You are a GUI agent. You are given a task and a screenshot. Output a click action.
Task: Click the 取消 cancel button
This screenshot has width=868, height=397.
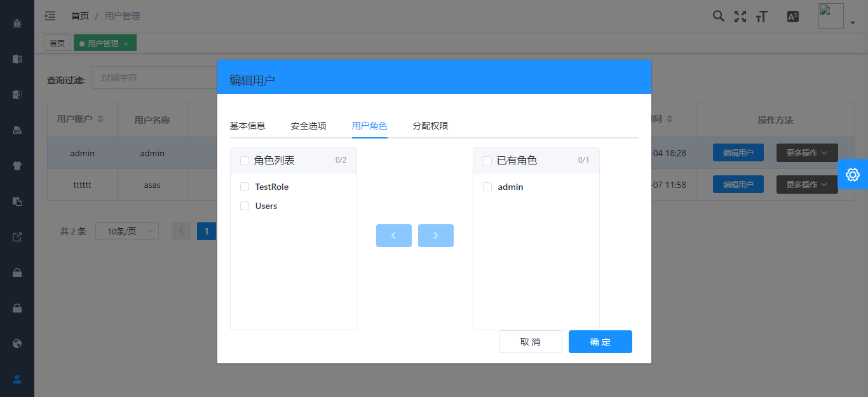(530, 342)
